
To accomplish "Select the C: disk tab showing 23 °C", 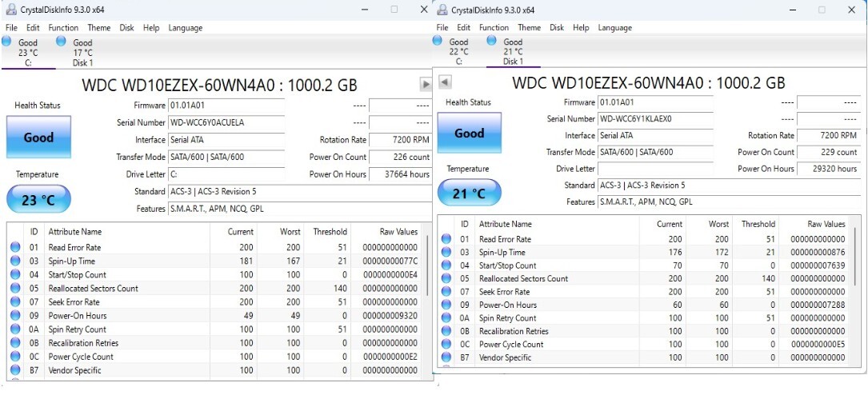I will (x=27, y=53).
